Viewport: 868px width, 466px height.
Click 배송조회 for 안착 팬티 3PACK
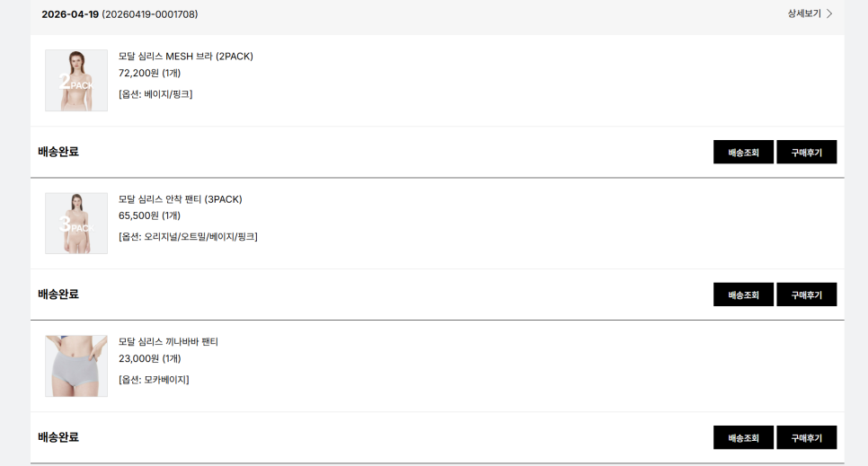(743, 295)
